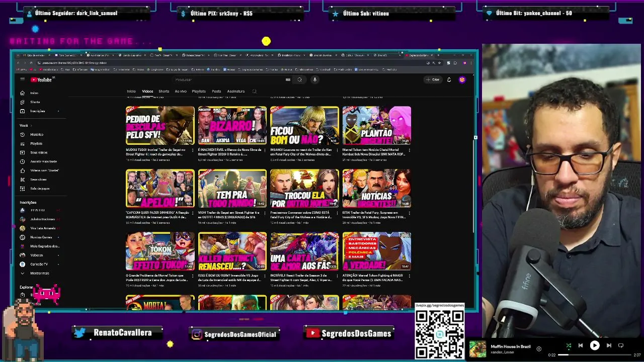
Task: Open the TROCOU ELA video thumbnail
Action: [x=304, y=189]
